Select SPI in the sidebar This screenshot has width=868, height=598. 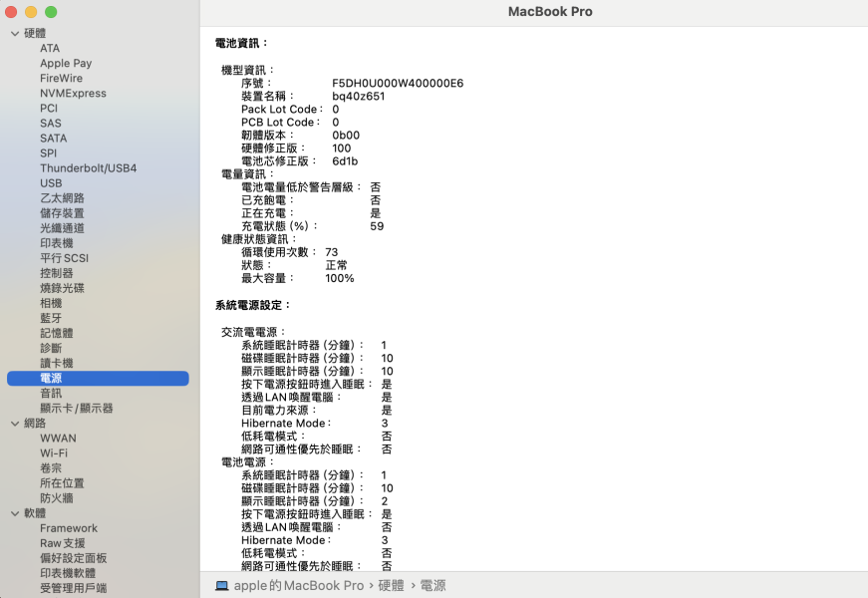coord(48,152)
